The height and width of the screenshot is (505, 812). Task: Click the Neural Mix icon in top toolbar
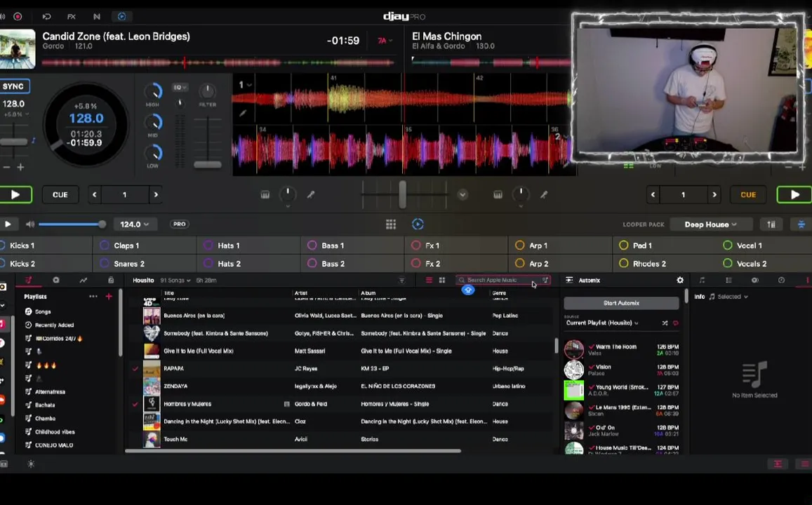(x=97, y=17)
